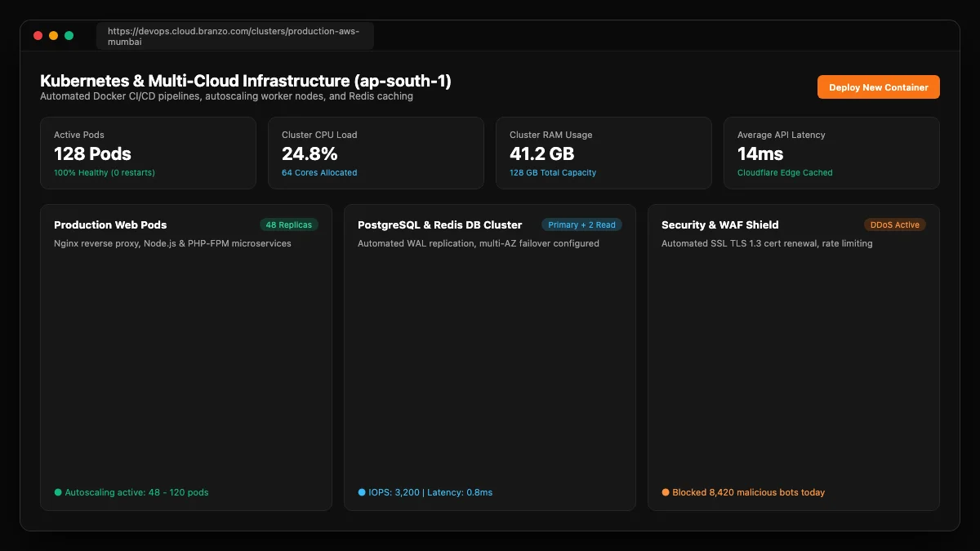
Task: Click the 128 GB Total Capacity text
Action: (x=553, y=172)
